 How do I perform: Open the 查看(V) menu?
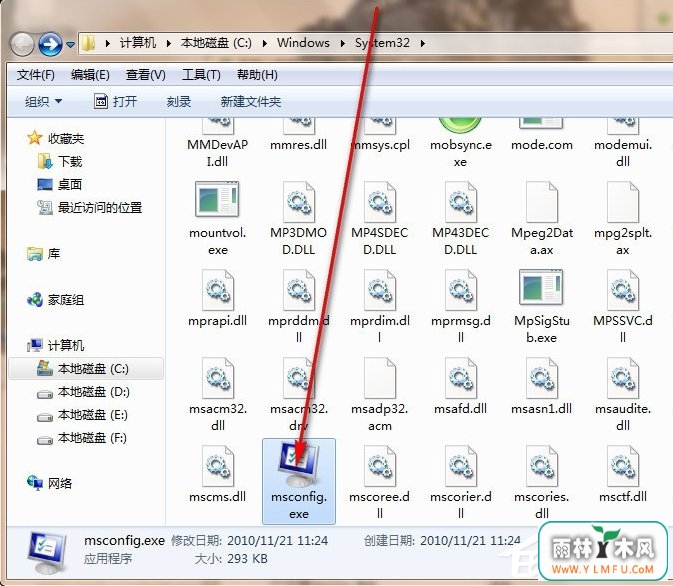(146, 75)
